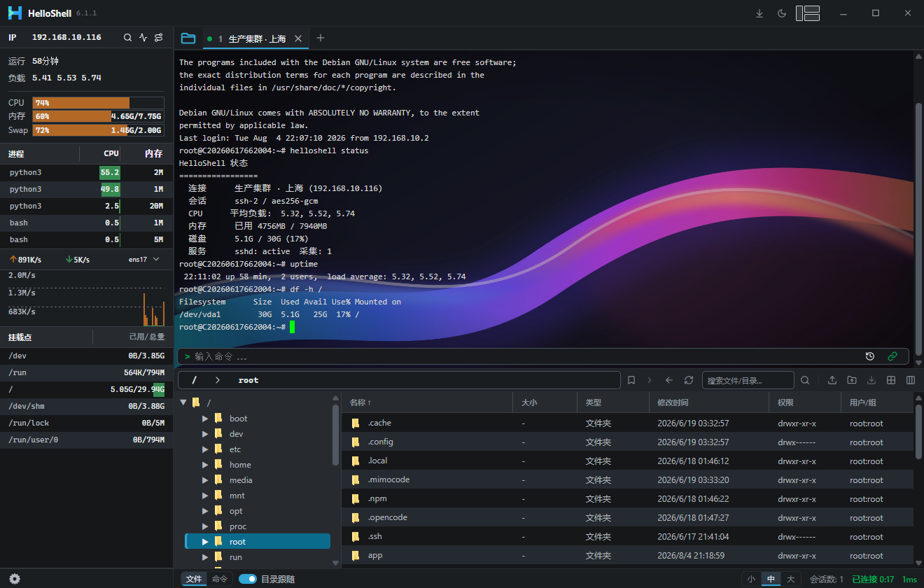924x588 pixels.
Task: Select the .mimocode folder row
Action: tap(627, 479)
